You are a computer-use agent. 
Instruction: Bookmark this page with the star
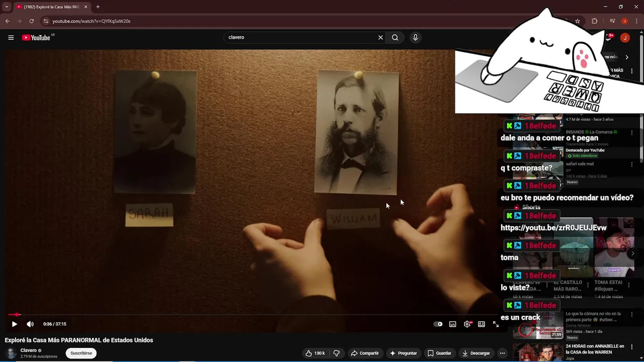[x=578, y=21]
